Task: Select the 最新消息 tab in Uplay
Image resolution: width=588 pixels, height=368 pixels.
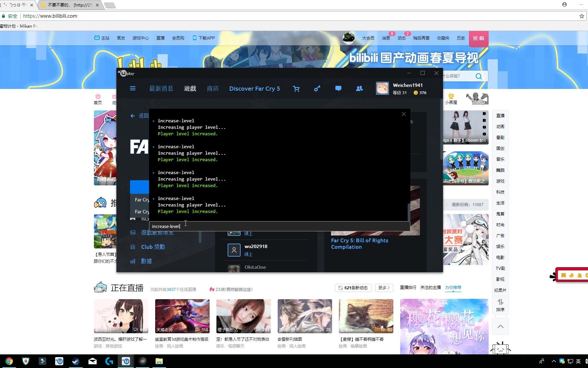Action: (x=161, y=89)
